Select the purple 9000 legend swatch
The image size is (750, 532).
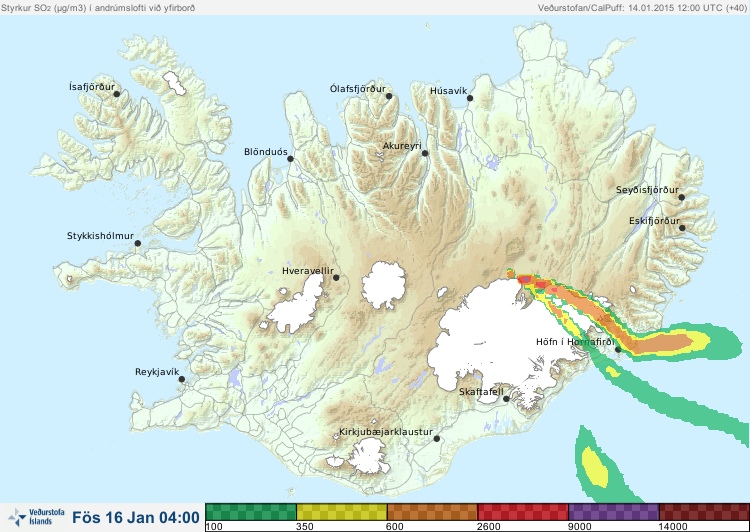click(614, 512)
